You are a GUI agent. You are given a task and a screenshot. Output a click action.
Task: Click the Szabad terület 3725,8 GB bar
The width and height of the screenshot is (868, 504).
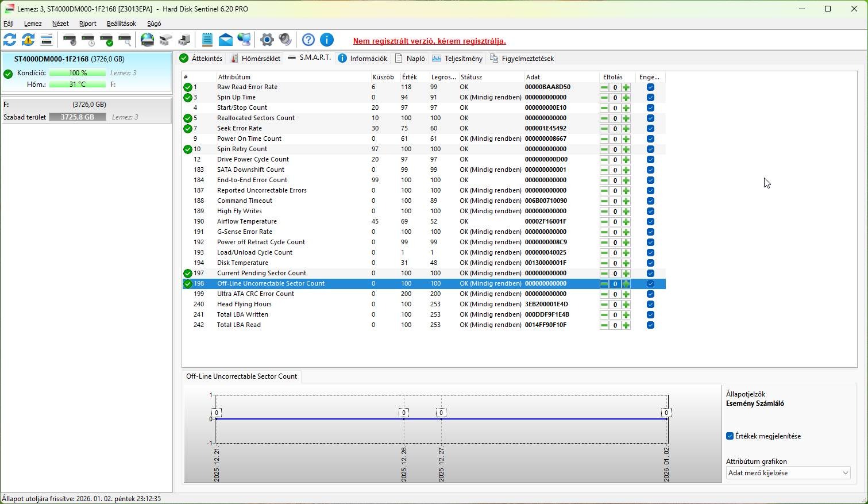[78, 117]
